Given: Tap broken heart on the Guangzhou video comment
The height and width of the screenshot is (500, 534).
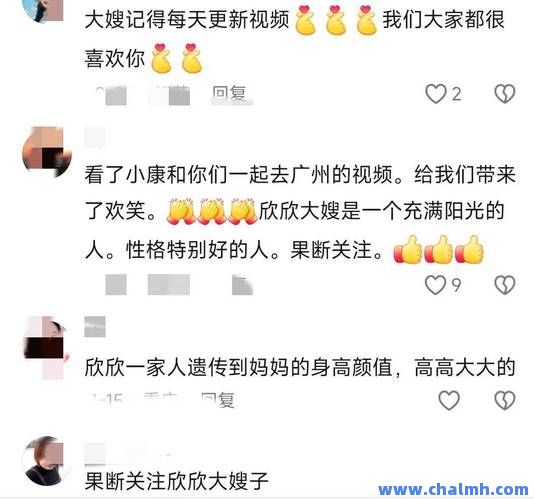Looking at the screenshot, I should (505, 285).
